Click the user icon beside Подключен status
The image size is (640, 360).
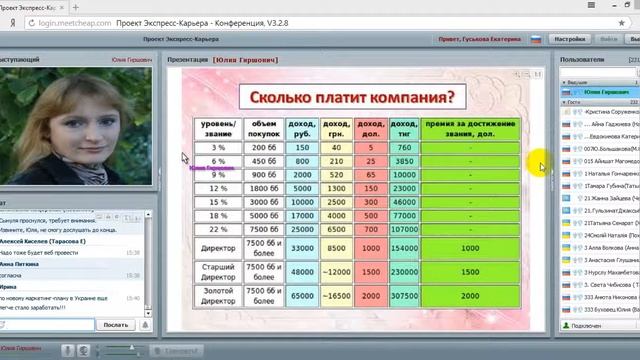click(566, 326)
